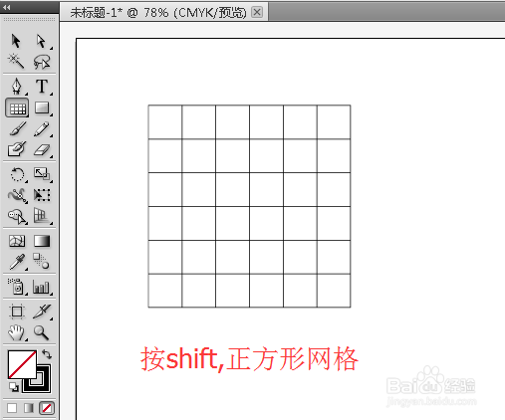Select the Rotate tool

coord(17,174)
